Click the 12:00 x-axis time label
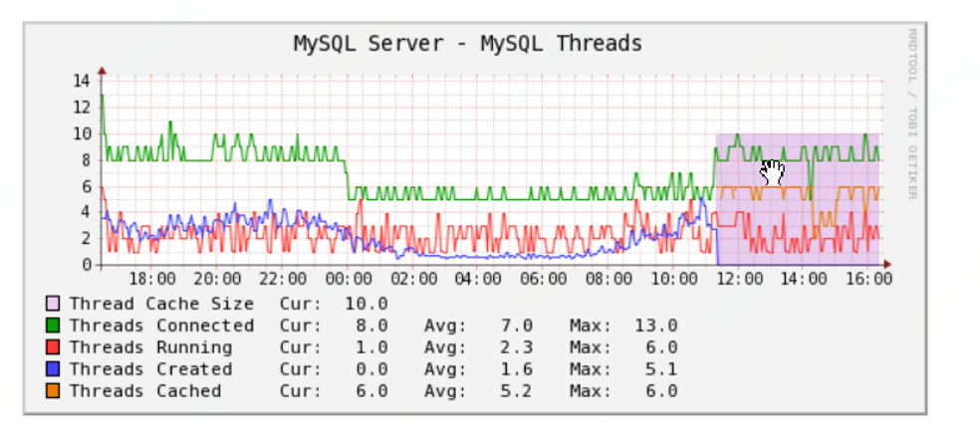This screenshot has height=424, width=980. pos(739,279)
